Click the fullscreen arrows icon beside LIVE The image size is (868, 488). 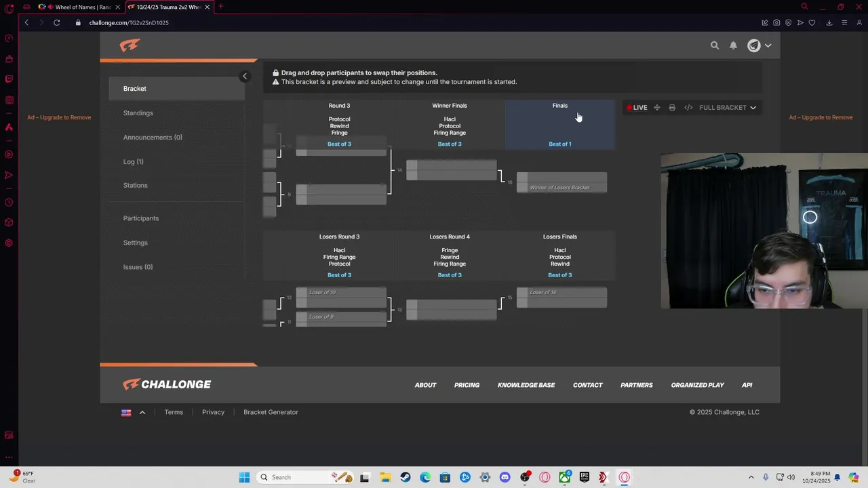(x=656, y=108)
